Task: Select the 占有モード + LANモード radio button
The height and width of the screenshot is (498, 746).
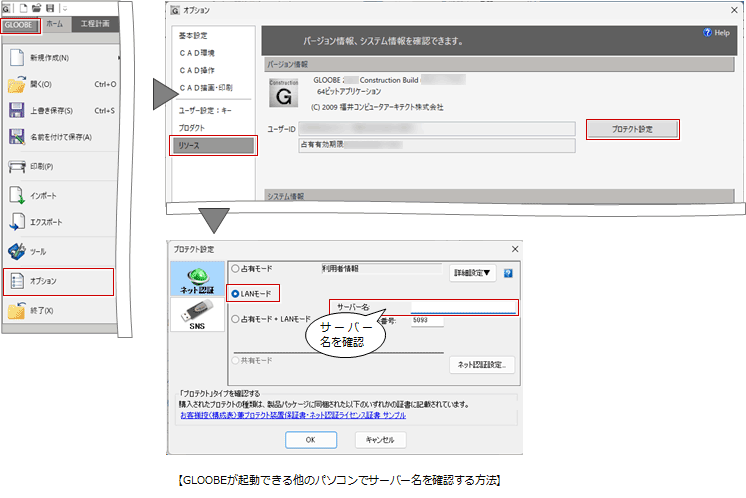Action: [235, 319]
